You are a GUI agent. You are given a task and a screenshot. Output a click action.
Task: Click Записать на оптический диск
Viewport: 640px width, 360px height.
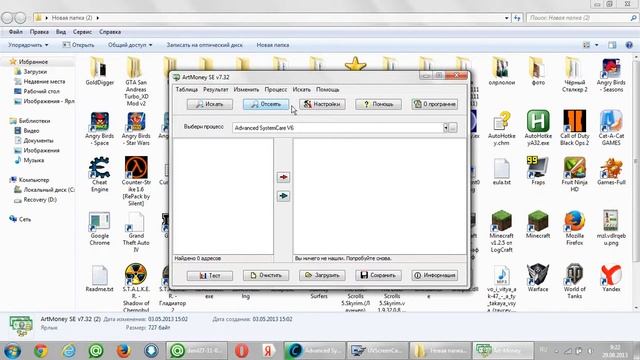pyautogui.click(x=204, y=45)
